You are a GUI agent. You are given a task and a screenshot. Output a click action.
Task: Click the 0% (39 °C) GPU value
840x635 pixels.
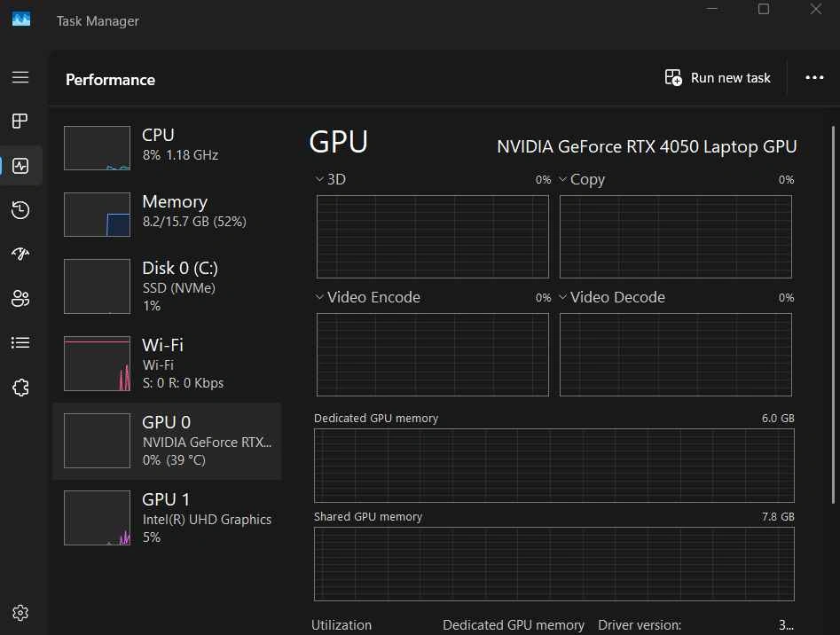[174, 460]
